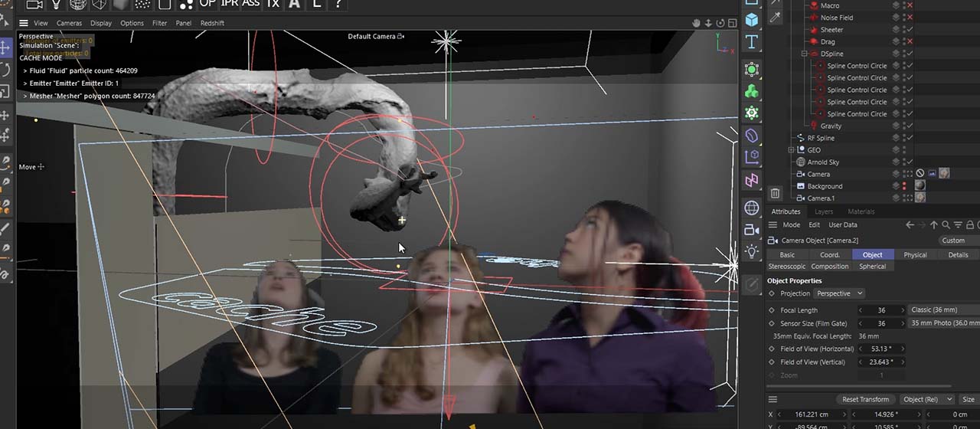Image resolution: width=980 pixels, height=429 pixels.
Task: Disable the Gravity object checkmark
Action: pos(910,126)
